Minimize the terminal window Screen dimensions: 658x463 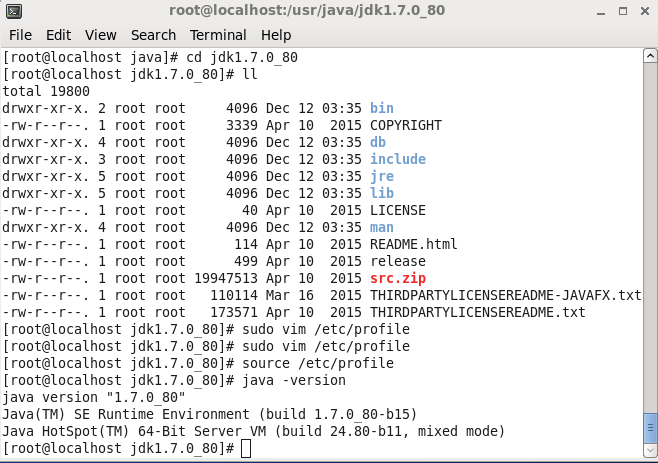click(601, 12)
